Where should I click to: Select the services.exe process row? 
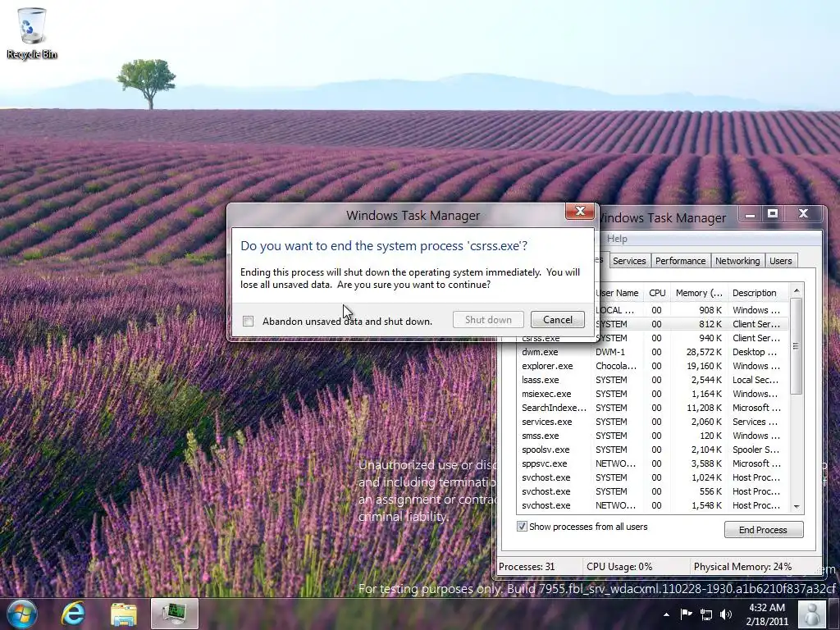pyautogui.click(x=652, y=422)
